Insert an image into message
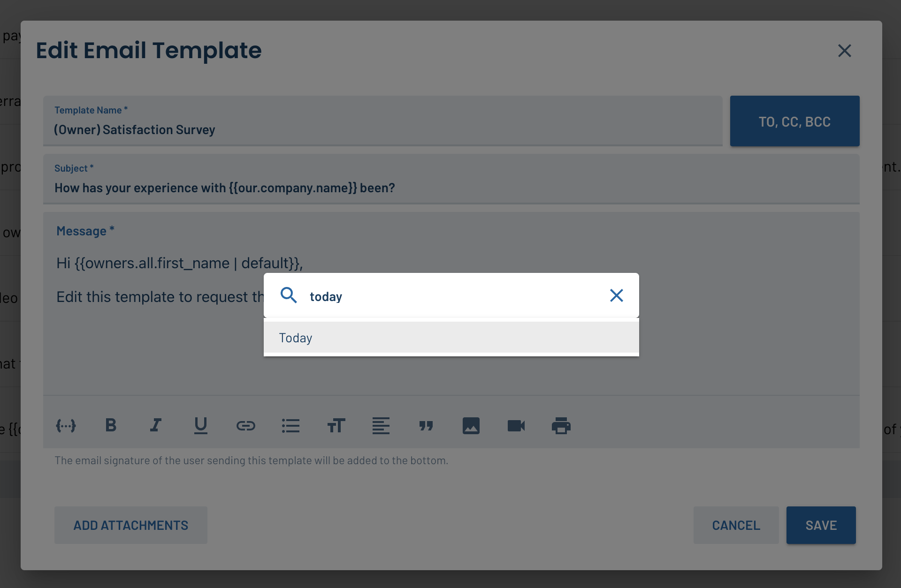 pos(471,426)
